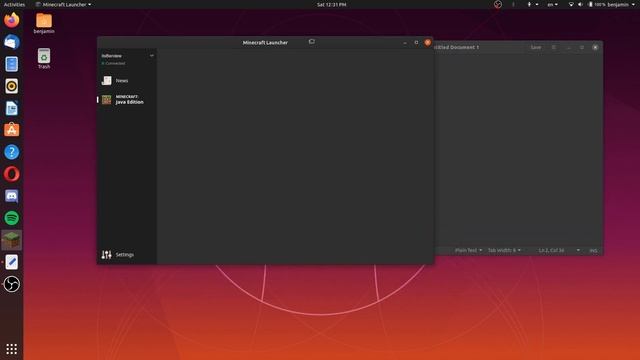
Task: Open the Help icon in the dock
Action: [x=11, y=152]
